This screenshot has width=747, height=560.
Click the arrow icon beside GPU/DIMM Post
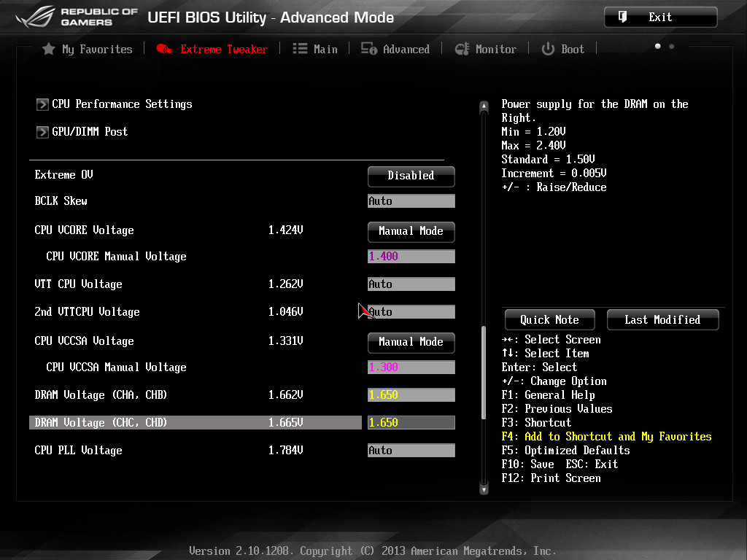coord(42,132)
